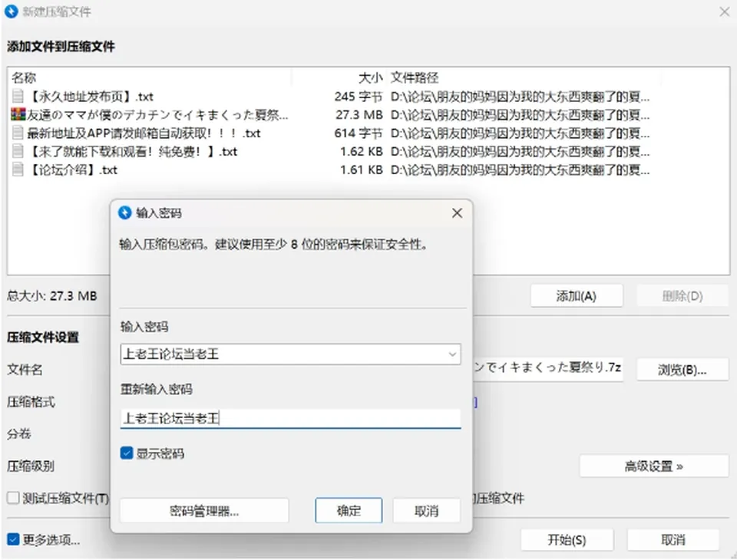Click the file icon beside 【论坛介绍】.txt
The width and height of the screenshot is (737, 560).
18,169
